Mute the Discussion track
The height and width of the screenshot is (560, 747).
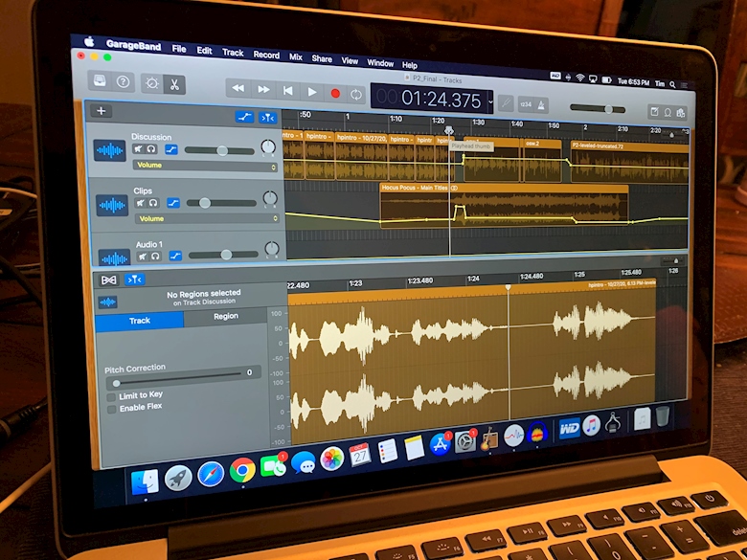[138, 148]
